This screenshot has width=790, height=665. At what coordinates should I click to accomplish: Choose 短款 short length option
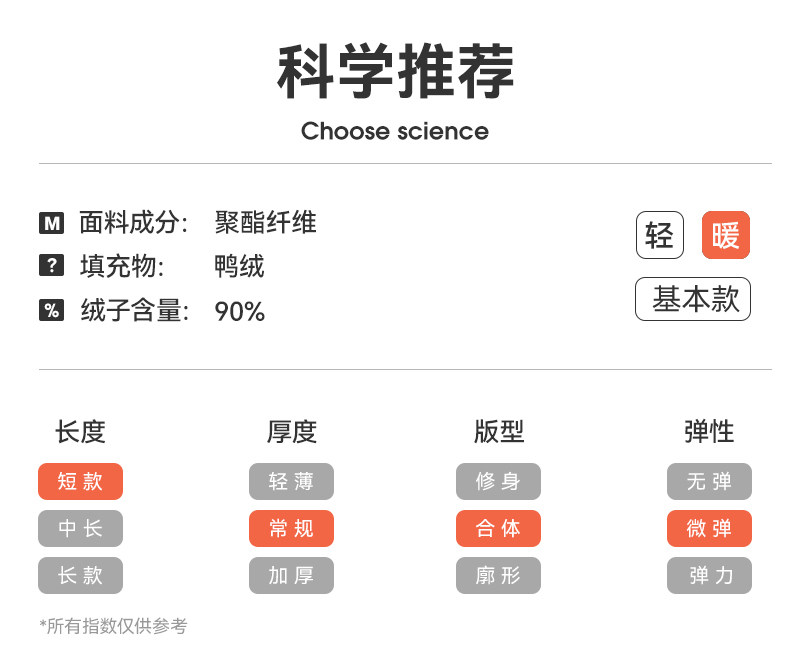click(80, 481)
